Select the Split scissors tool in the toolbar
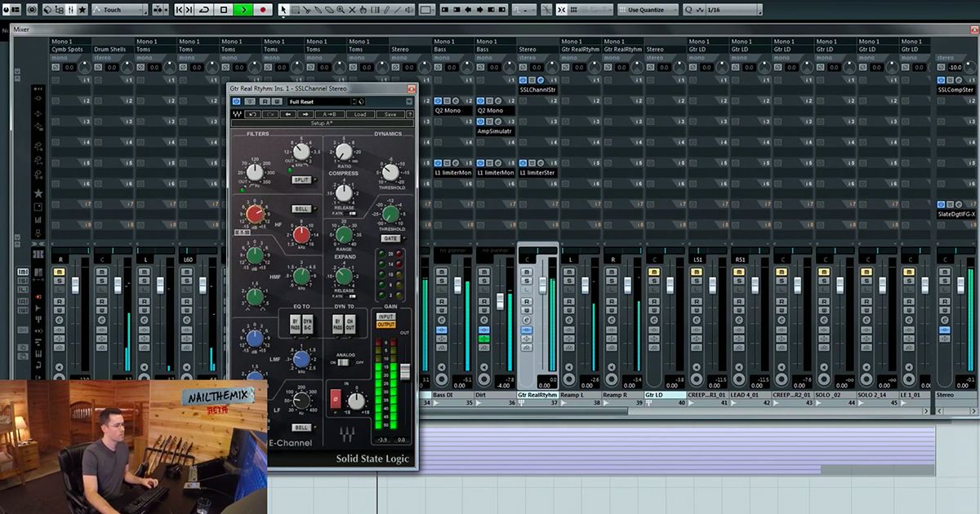Screen dimensions: 980x514 307,10
